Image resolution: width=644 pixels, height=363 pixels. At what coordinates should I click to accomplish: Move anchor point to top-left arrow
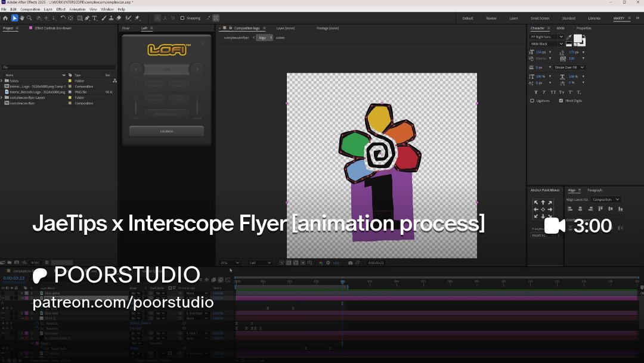pos(535,203)
